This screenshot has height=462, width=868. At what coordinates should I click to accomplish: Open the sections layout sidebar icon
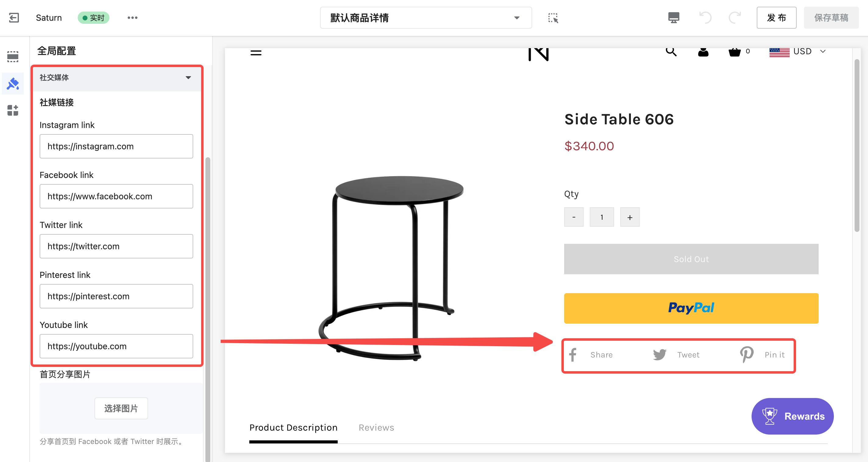tap(13, 56)
